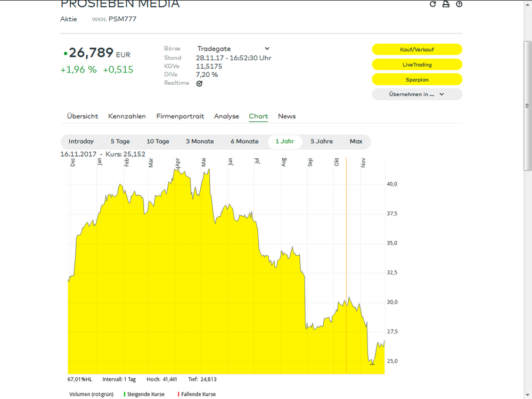Choose the 5 Tage time range
532x399 pixels.
pos(120,142)
